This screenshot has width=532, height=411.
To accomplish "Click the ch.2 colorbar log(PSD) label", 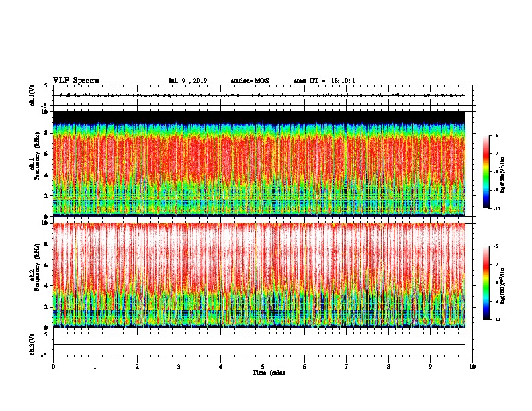I will 502,285.
